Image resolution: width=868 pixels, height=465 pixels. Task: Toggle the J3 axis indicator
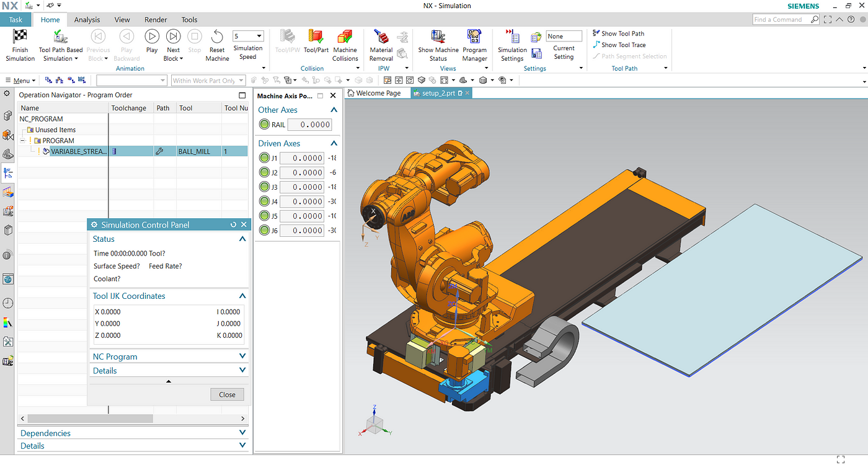tap(264, 187)
